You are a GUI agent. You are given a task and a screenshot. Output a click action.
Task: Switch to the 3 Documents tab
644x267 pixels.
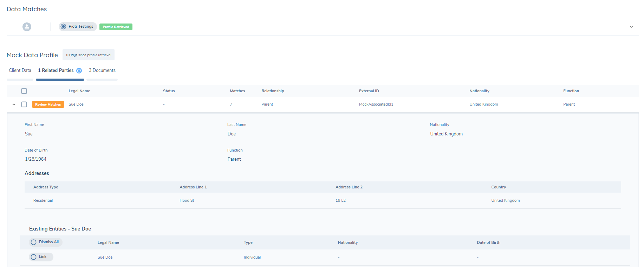102,71
